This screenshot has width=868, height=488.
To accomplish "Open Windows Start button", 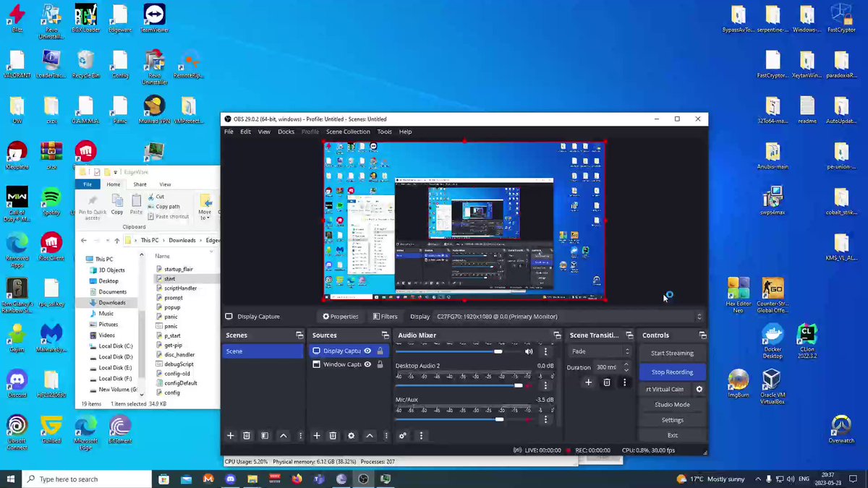I will (11, 479).
